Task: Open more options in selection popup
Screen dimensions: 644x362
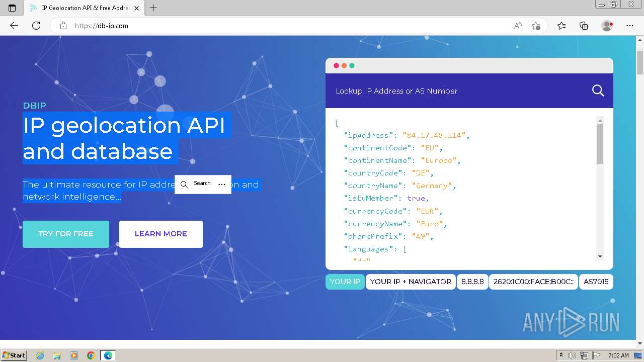Action: pos(222,184)
